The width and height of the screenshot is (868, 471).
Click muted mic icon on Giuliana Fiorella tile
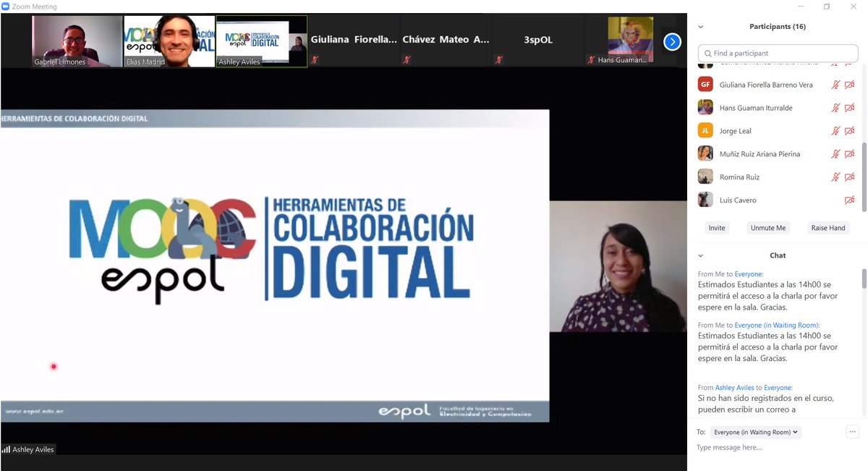[x=315, y=60]
